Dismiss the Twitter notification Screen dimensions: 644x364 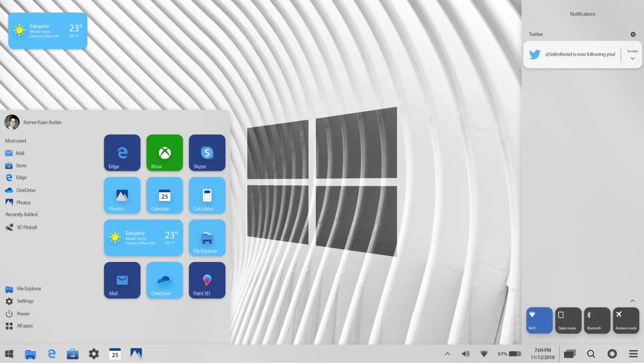pos(633,34)
